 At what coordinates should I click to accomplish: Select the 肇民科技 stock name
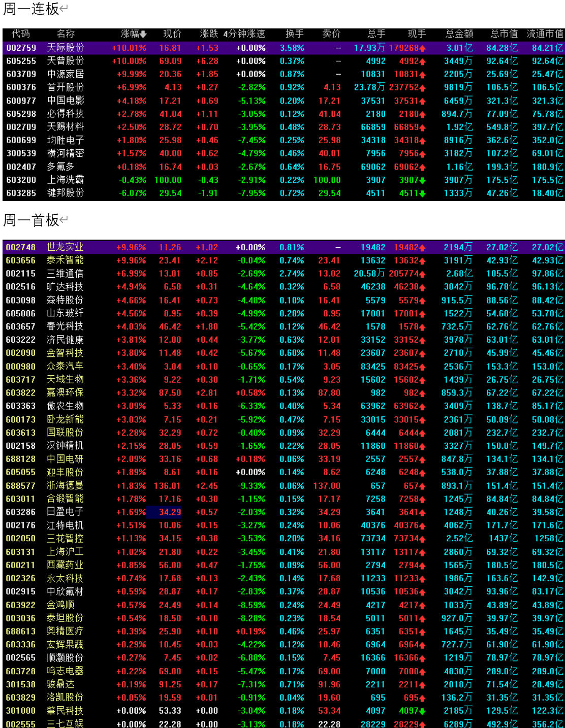tap(66, 711)
